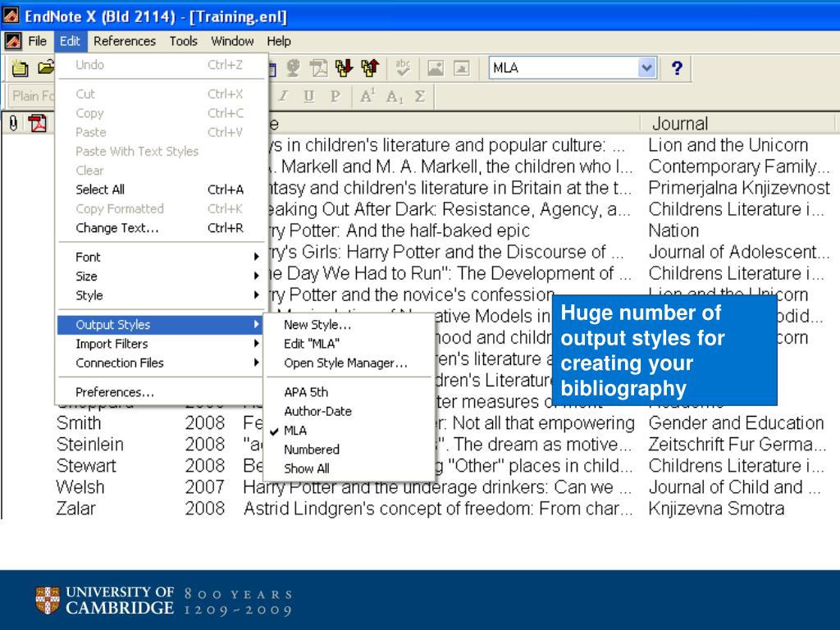Select the Stewart 2008 reference row
This screenshot has height=630, width=840.
[419, 466]
